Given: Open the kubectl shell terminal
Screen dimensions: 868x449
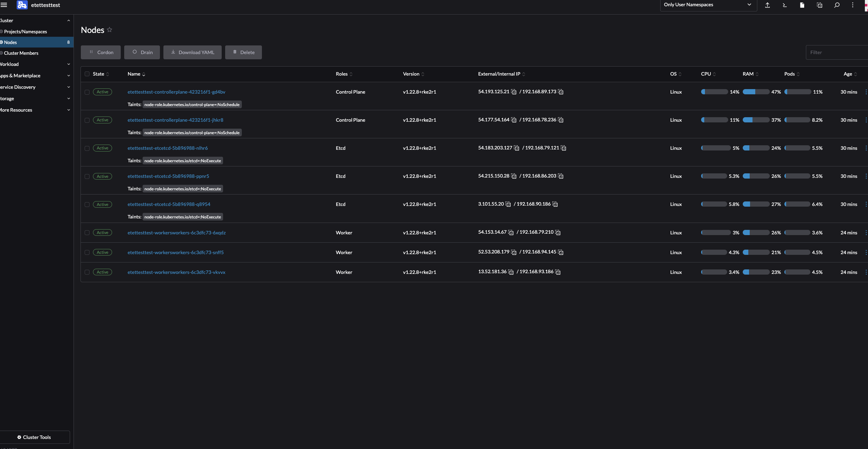Looking at the screenshot, I should pyautogui.click(x=784, y=5).
